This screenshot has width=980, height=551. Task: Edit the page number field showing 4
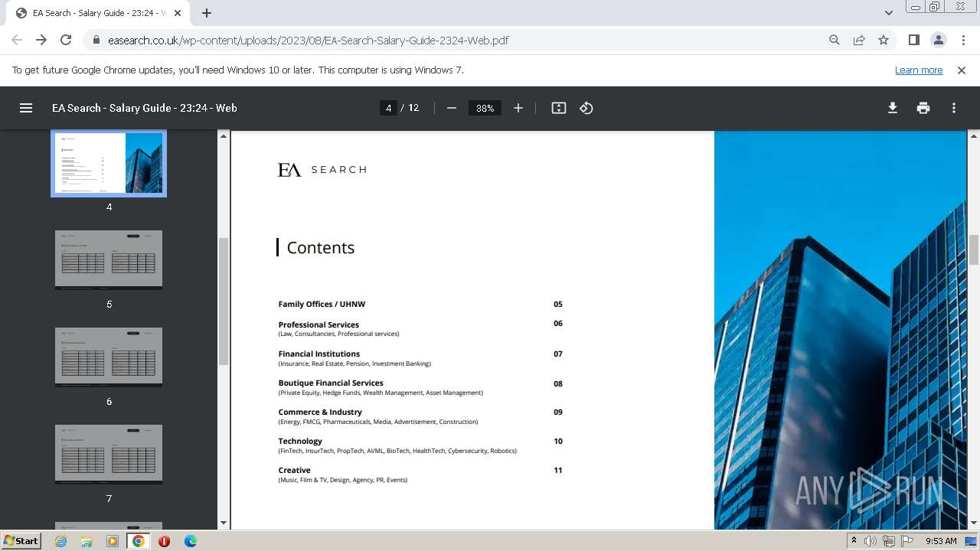388,108
